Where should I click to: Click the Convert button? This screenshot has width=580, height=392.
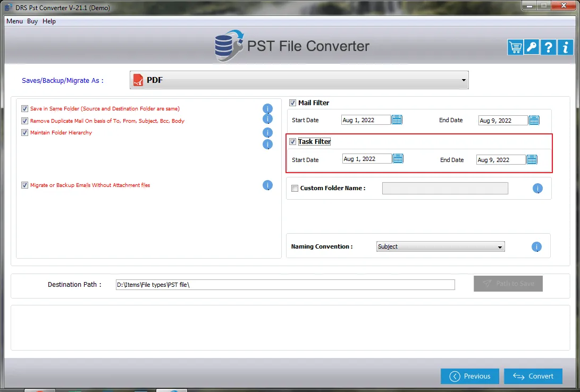point(533,376)
